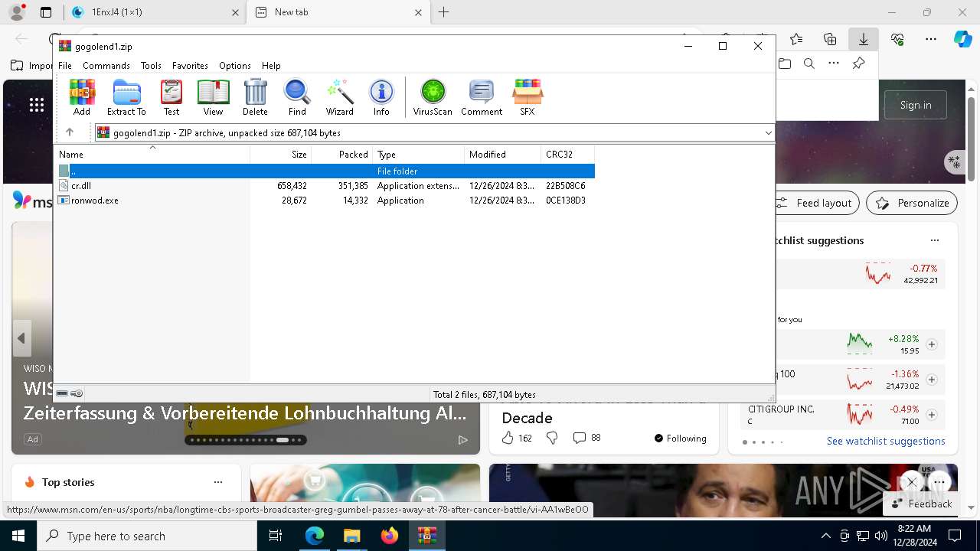Screen dimensions: 980x551
Task: Switch to the New tab browser tab
Action: click(x=338, y=12)
